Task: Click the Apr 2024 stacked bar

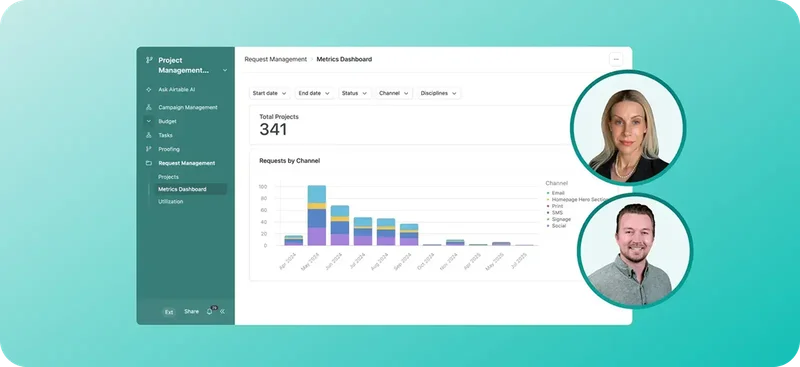Action: pyautogui.click(x=294, y=240)
